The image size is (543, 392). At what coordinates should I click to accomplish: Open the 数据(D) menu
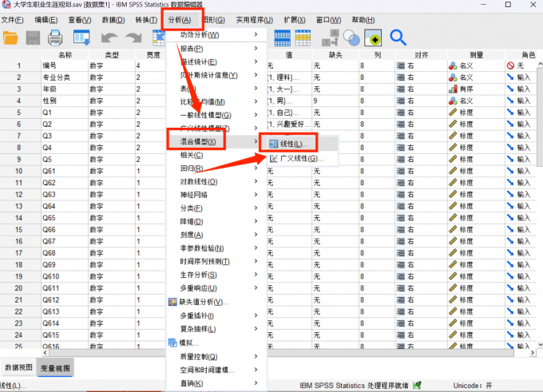tap(113, 20)
